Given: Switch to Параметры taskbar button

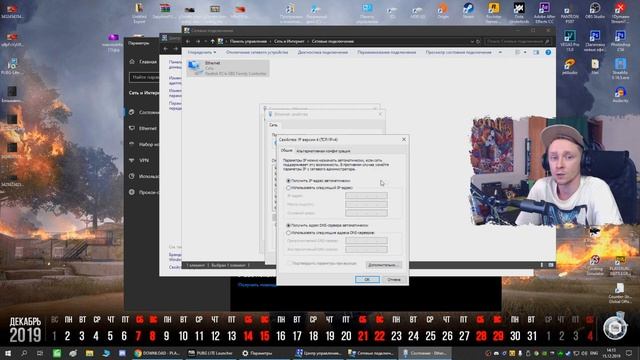Looking at the screenshot, I should point(264,353).
